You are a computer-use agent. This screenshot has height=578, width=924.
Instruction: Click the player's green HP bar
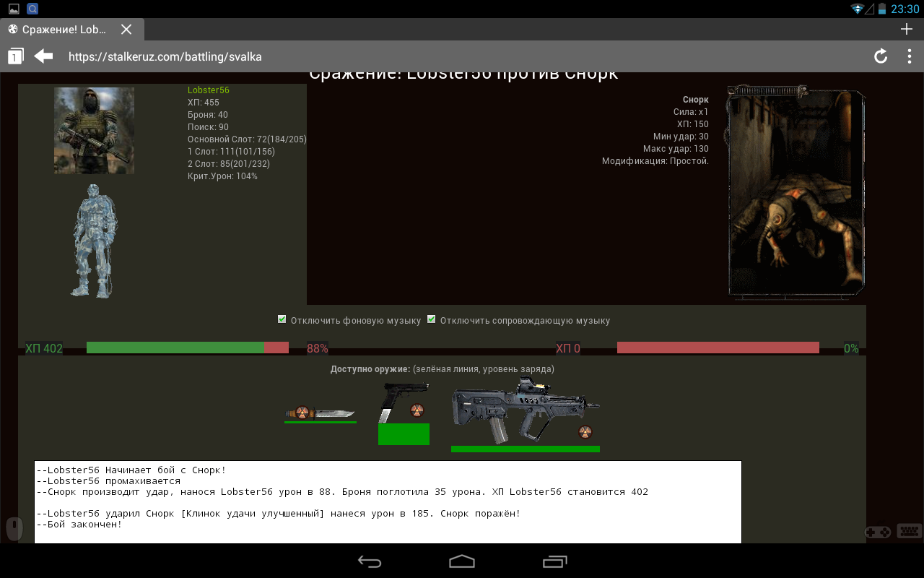(175, 348)
